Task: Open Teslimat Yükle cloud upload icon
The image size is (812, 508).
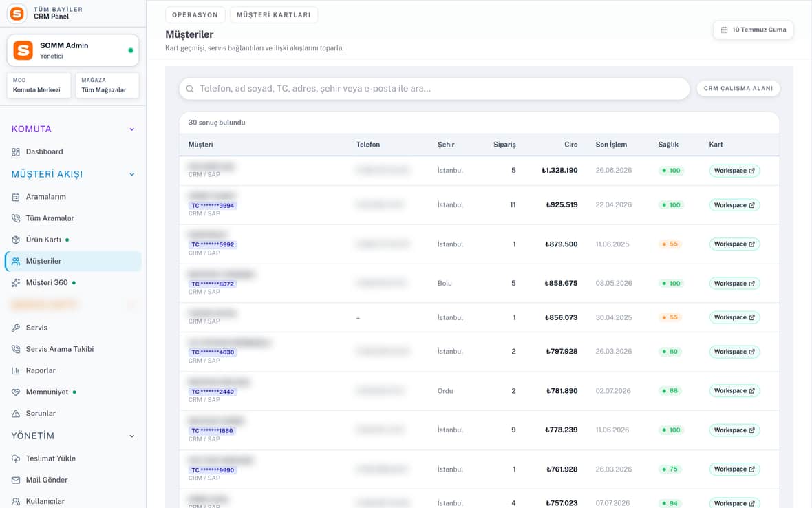Action: pos(16,459)
